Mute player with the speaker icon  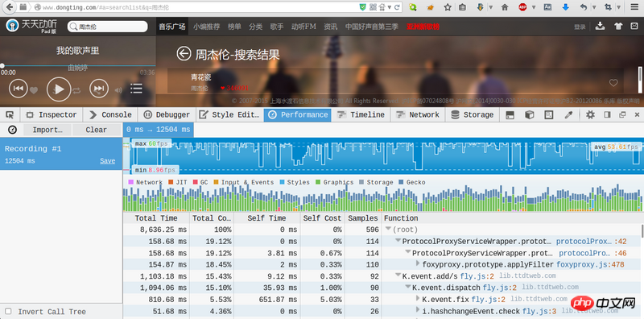(118, 90)
